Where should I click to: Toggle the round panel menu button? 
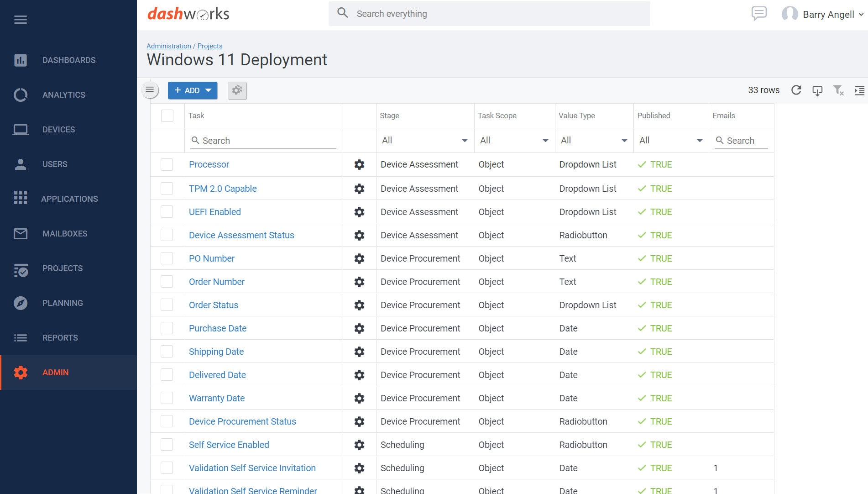(150, 90)
